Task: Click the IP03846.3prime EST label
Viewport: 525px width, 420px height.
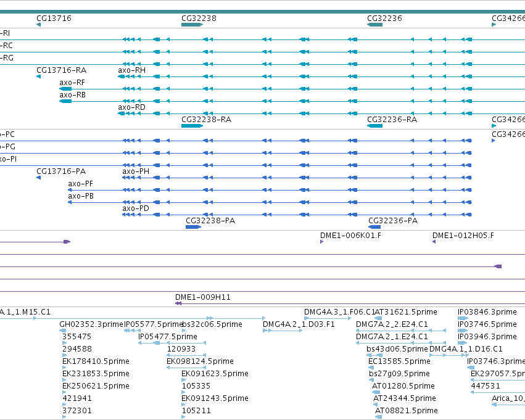Action: tap(487, 312)
